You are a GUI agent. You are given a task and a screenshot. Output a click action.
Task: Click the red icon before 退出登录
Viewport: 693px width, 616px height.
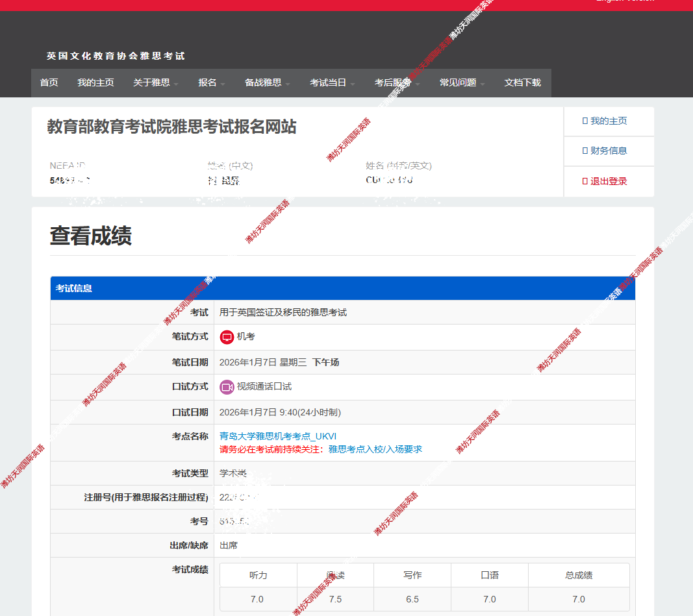585,181
